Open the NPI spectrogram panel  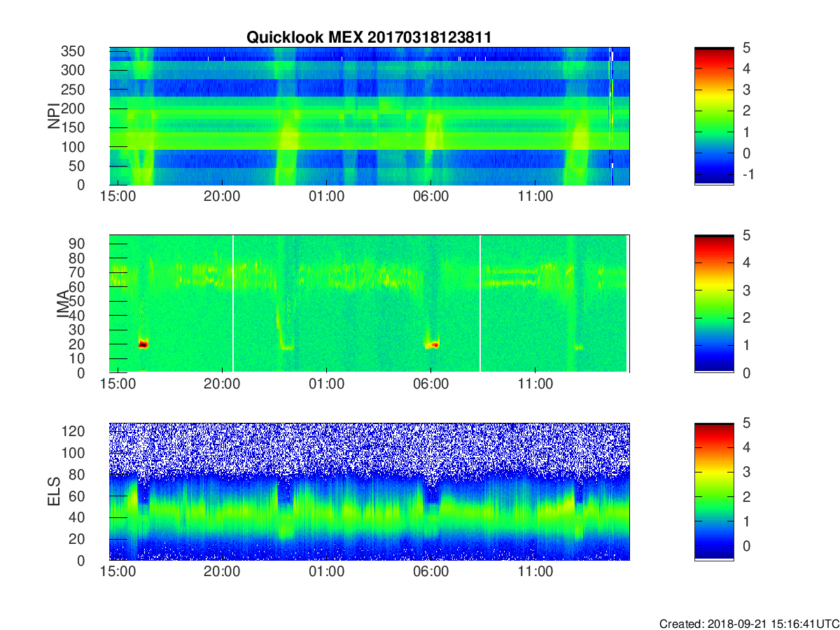(x=370, y=116)
